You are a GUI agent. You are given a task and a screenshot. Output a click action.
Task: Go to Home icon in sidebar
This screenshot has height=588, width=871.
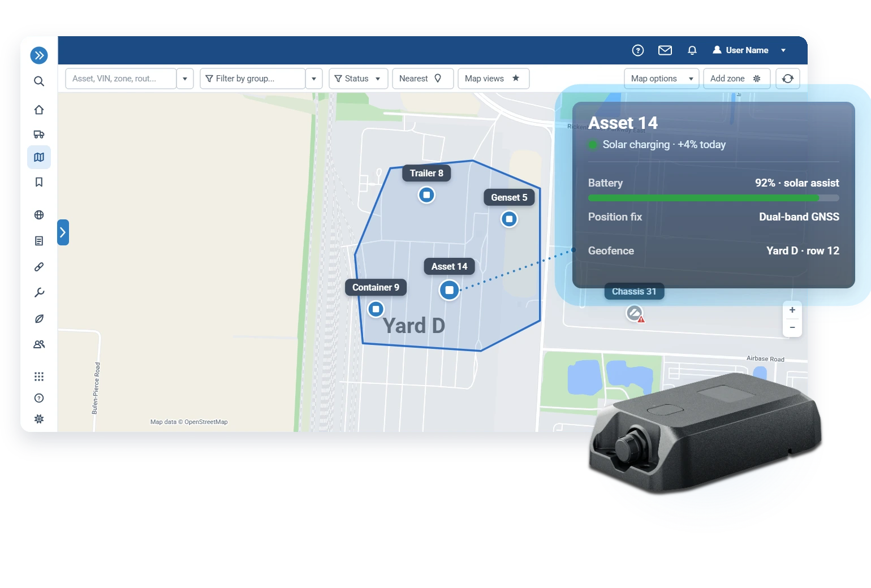click(x=39, y=110)
